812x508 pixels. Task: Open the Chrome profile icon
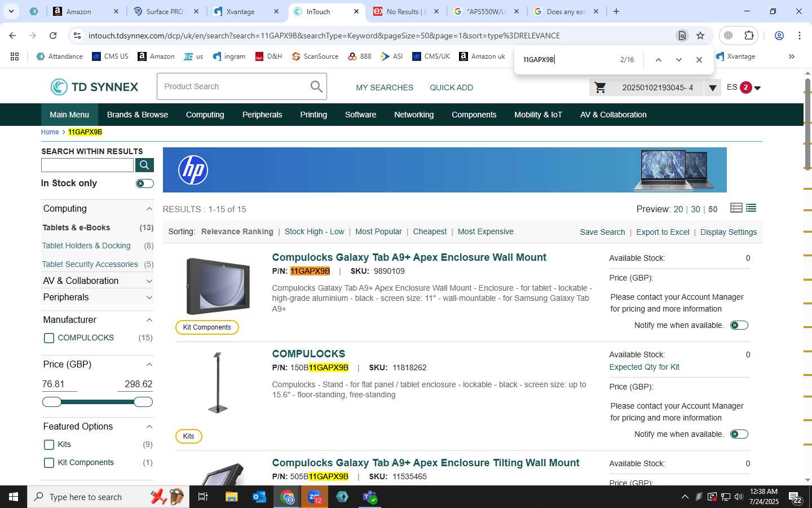click(779, 36)
